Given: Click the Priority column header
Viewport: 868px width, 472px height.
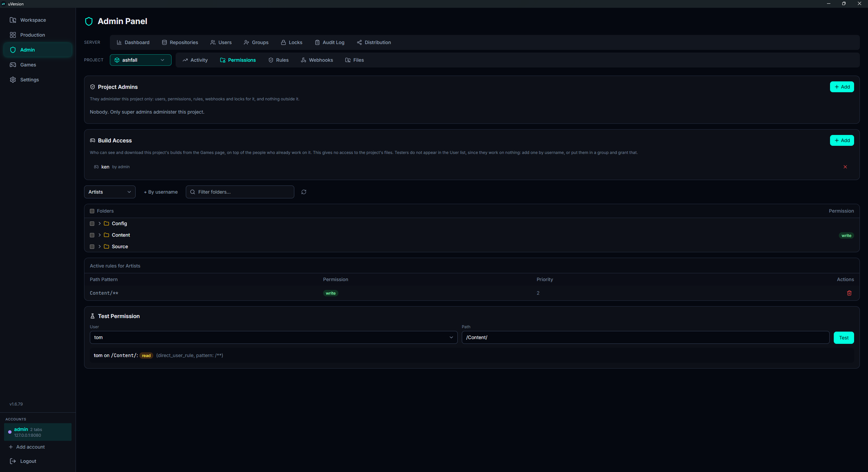Looking at the screenshot, I should coord(545,279).
